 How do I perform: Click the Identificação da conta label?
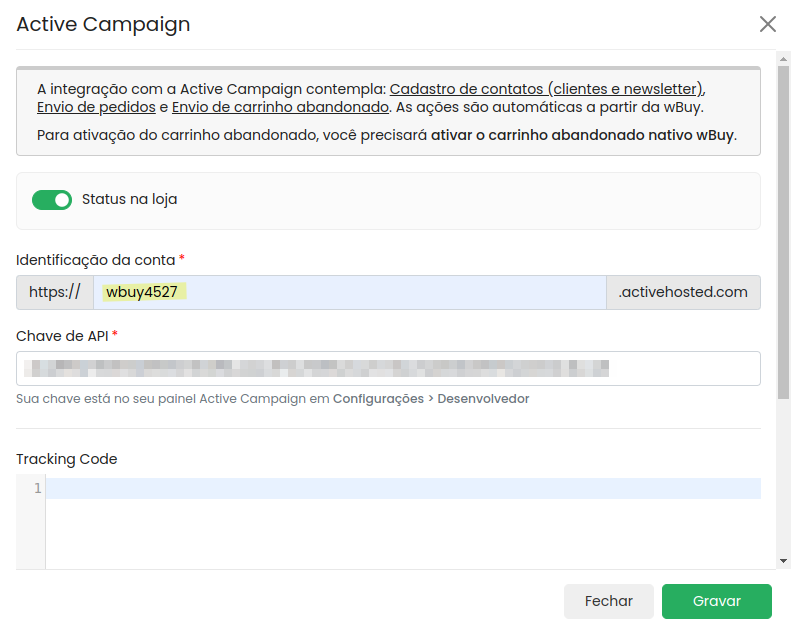coord(95,260)
